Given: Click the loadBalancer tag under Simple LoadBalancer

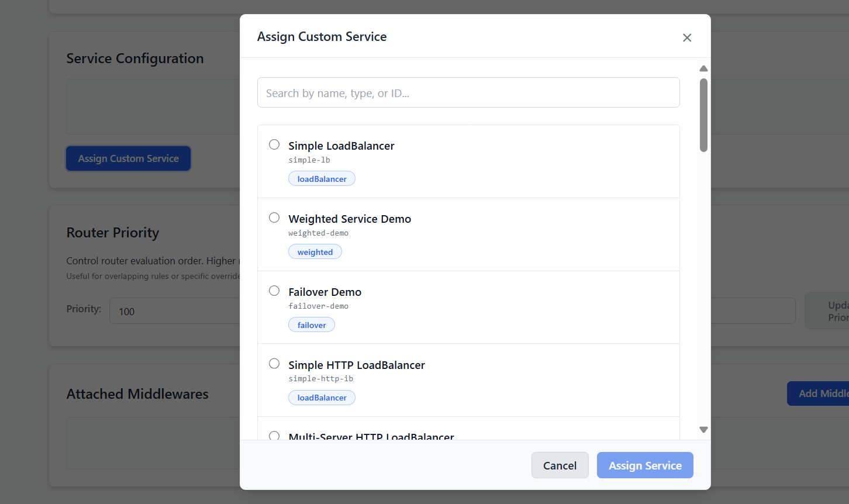Looking at the screenshot, I should pos(322,179).
